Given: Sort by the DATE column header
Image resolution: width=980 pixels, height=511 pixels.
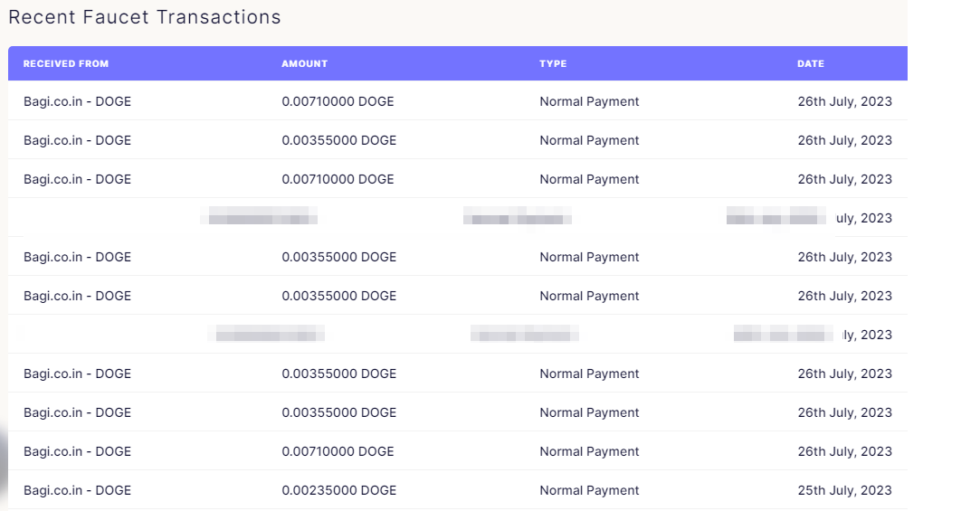Looking at the screenshot, I should tap(811, 64).
